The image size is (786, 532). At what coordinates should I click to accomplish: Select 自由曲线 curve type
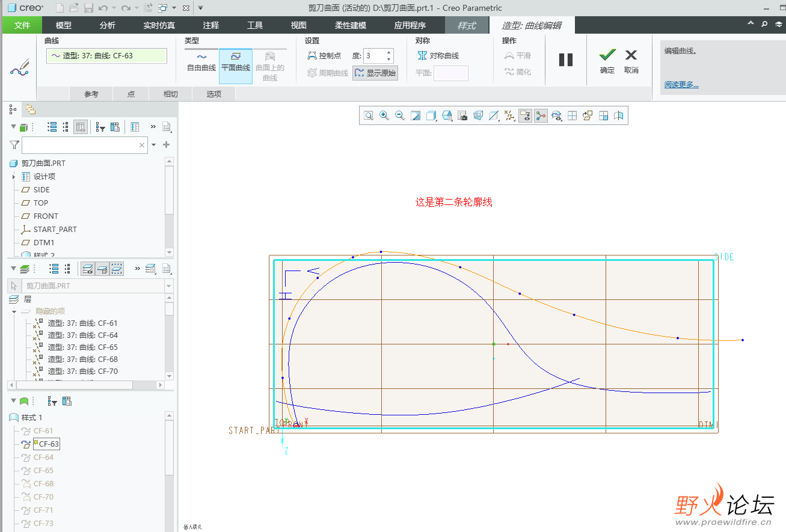(x=201, y=61)
